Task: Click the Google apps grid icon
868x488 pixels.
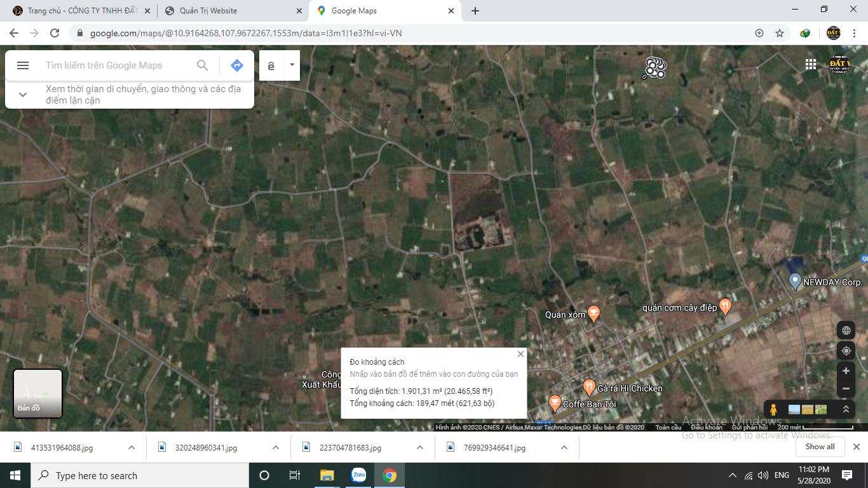Action: 811,64
